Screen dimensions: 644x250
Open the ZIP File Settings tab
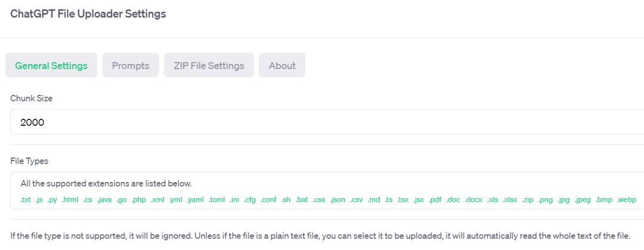click(x=209, y=66)
